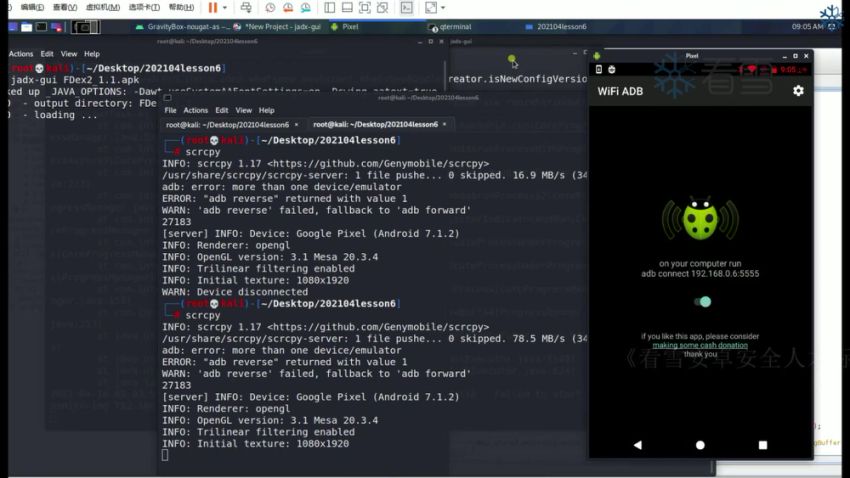Switch to the first terminal tab
Screen dimensions: 850x478
click(x=231, y=124)
